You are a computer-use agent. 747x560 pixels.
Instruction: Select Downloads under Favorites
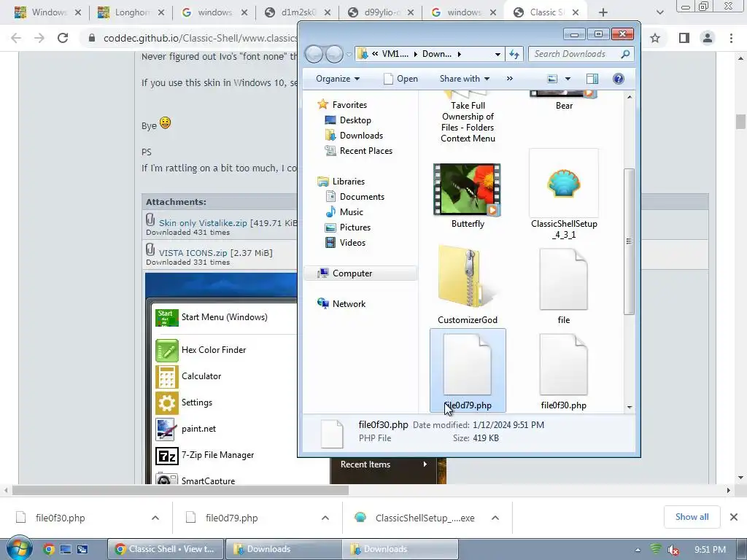[361, 135]
